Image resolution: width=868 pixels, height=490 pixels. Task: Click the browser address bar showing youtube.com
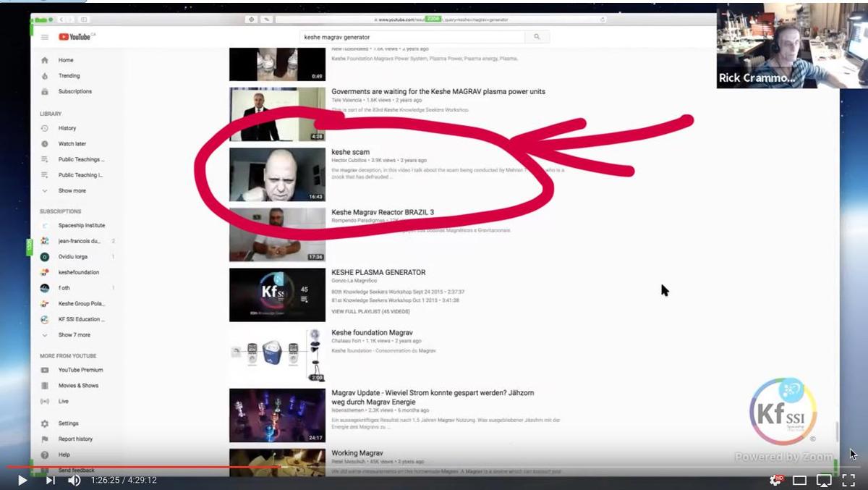coord(440,20)
